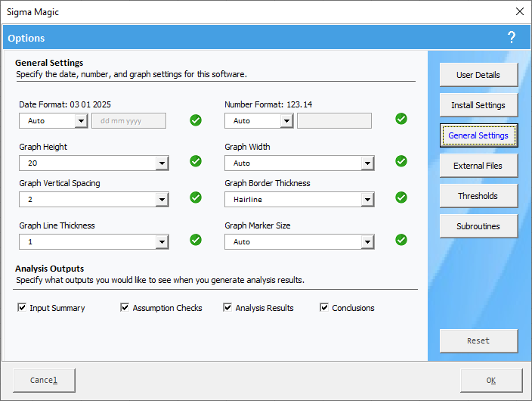This screenshot has height=401, width=532.
Task: Click the green checkmark beside Graph Vertical Spacing
Action: [196, 197]
